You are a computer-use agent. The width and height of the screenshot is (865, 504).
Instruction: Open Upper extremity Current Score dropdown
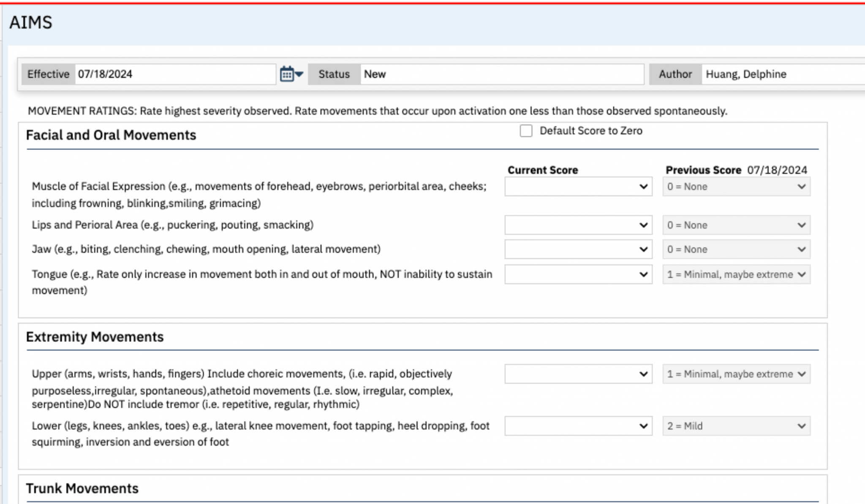tap(578, 374)
